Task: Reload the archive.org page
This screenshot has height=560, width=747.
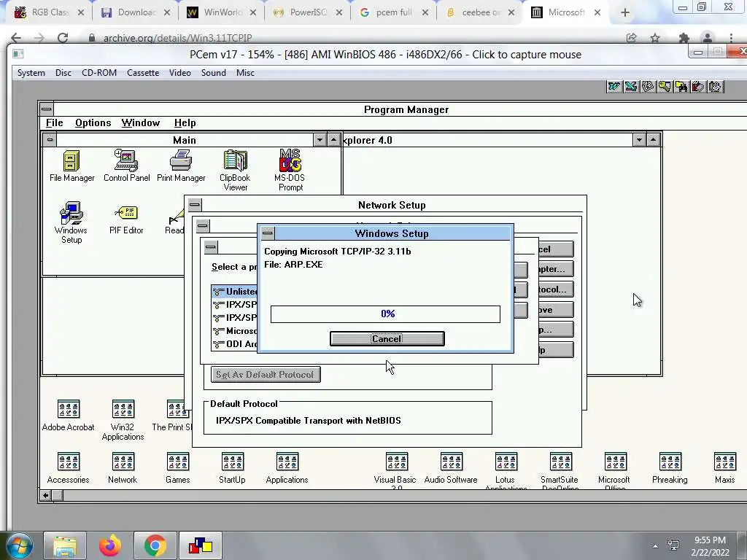Action: (63, 38)
